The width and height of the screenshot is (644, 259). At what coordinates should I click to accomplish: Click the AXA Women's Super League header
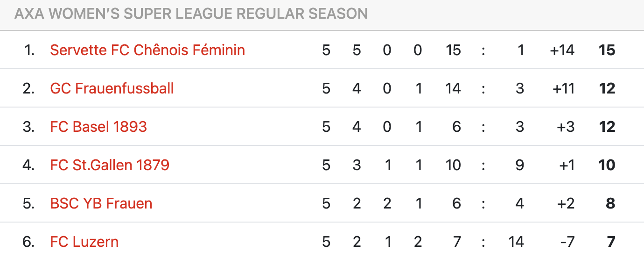coord(191,14)
